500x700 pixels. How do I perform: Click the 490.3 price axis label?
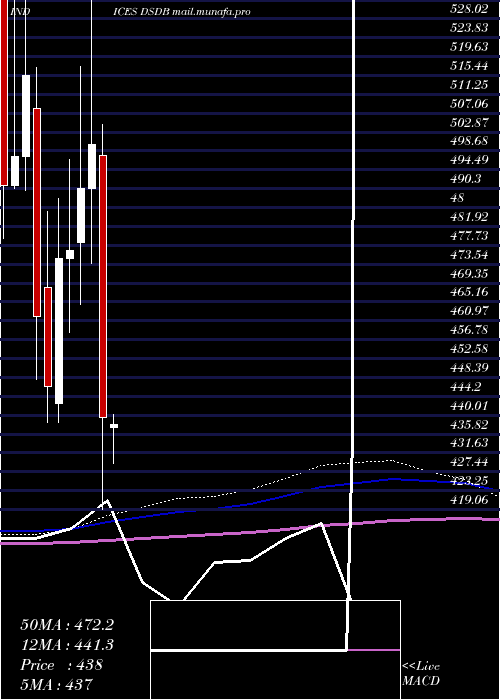tap(466, 179)
